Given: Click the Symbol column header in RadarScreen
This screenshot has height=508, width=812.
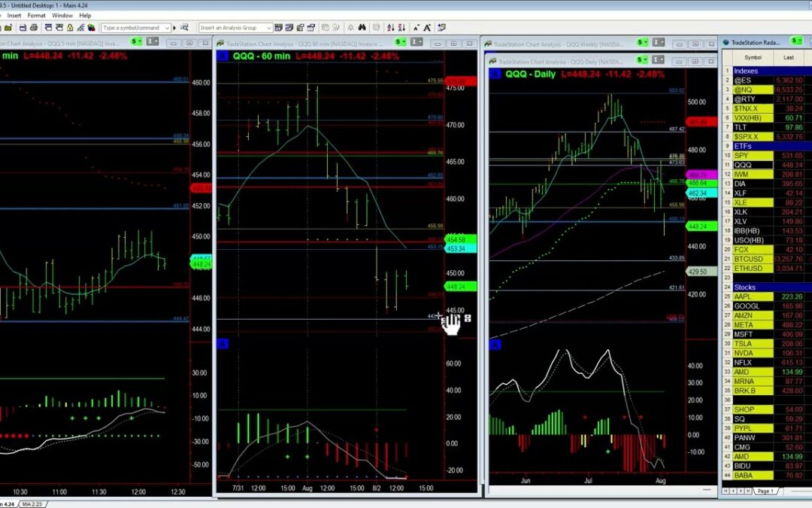Looking at the screenshot, I should [753, 57].
